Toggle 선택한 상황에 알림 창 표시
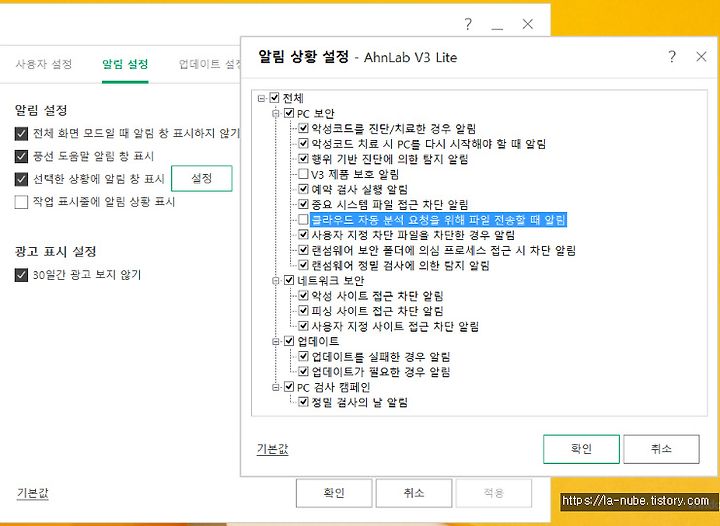Viewport: 720px width, 526px height. coord(21,179)
